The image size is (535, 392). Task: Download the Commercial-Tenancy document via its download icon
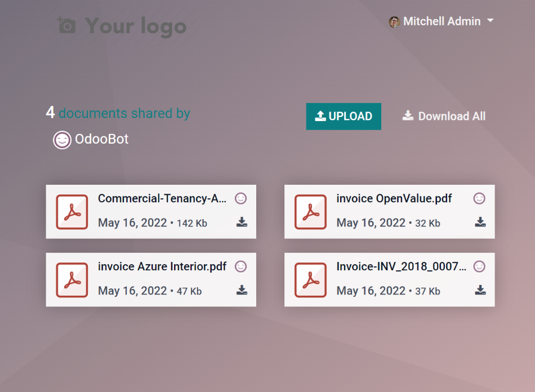242,222
